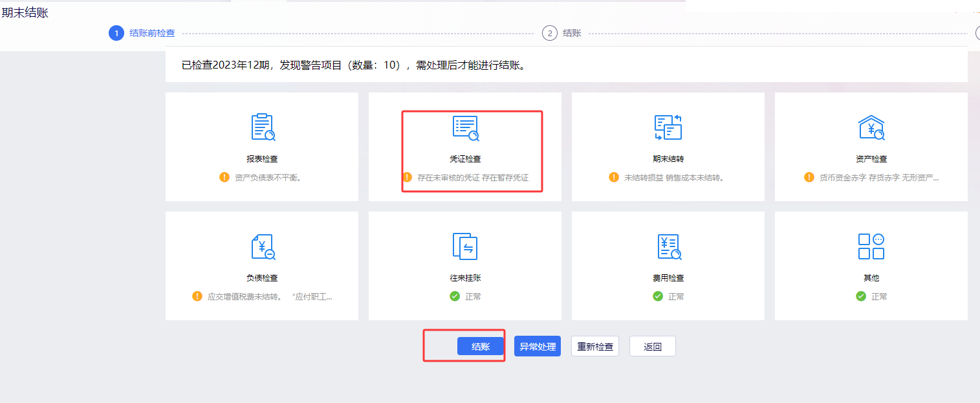Viewport: 980px width, 403px height.
Task: Open the 凭证检查 voucher check icon
Action: [x=466, y=128]
